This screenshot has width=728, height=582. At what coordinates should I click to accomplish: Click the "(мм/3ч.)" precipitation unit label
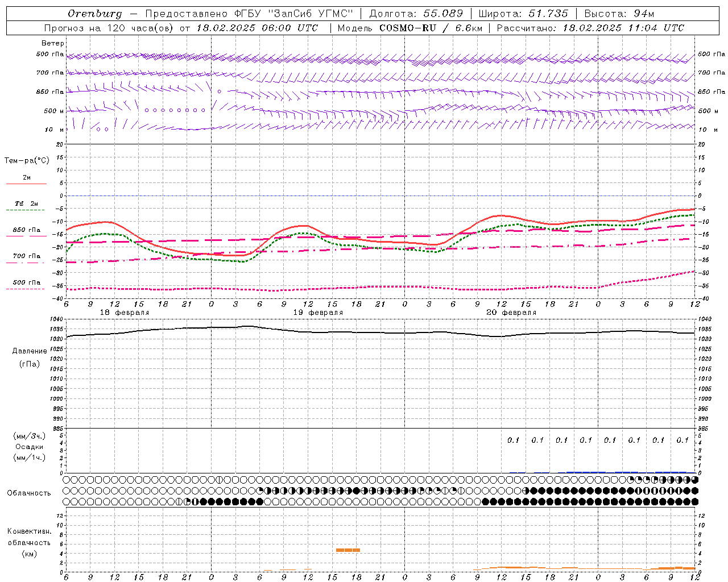(30, 436)
